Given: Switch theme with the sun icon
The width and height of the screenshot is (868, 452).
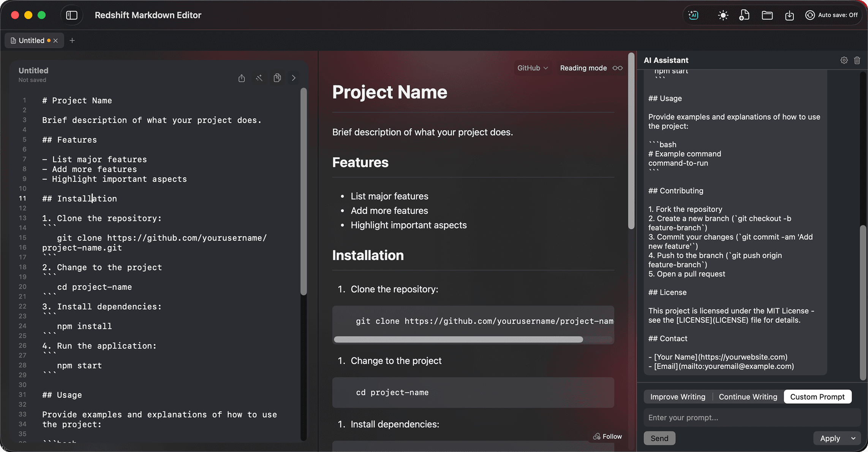Looking at the screenshot, I should 723,15.
